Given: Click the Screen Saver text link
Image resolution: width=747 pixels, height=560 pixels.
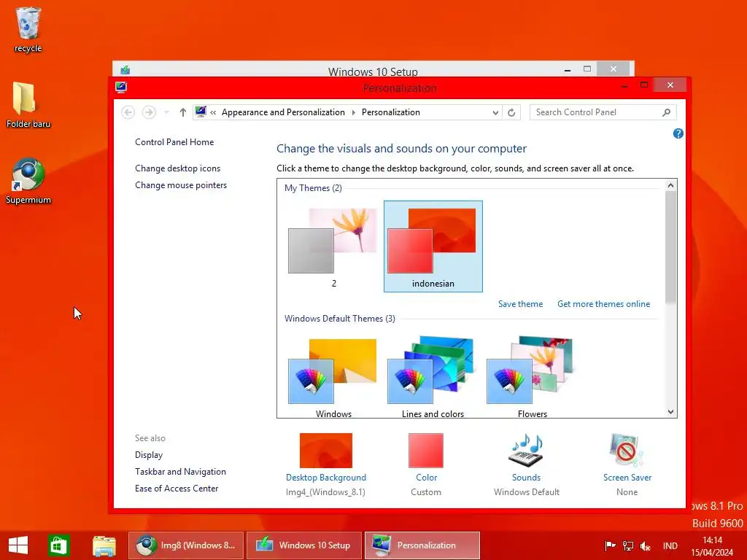Looking at the screenshot, I should pyautogui.click(x=627, y=478).
